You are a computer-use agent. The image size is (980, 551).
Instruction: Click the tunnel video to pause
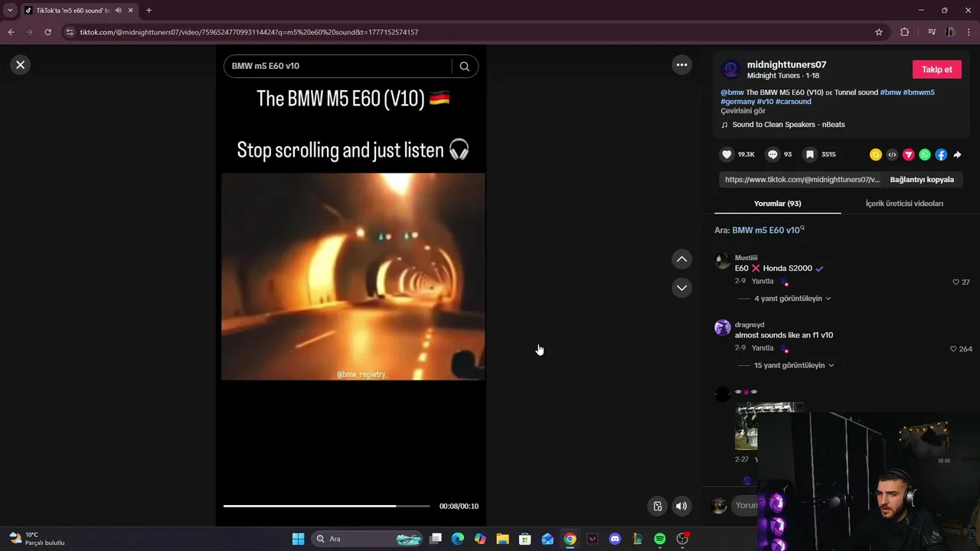point(353,276)
